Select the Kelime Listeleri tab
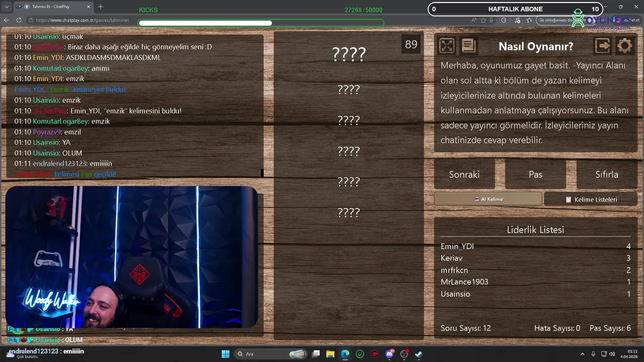 click(x=591, y=200)
